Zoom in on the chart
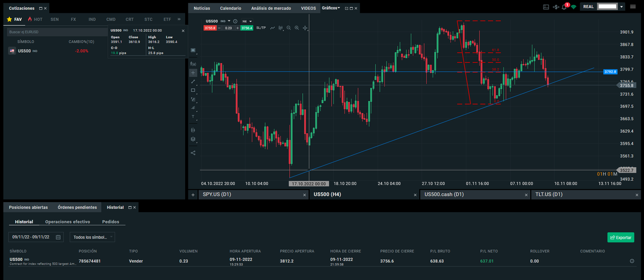 coord(297,27)
